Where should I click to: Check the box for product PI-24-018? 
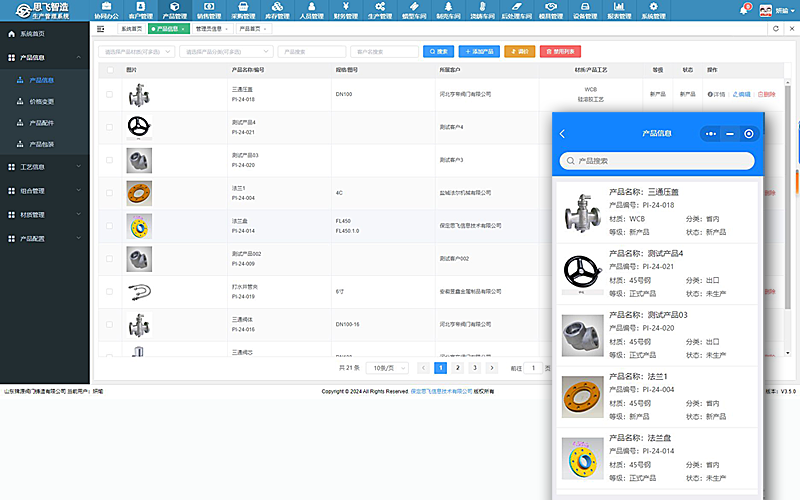[109, 95]
